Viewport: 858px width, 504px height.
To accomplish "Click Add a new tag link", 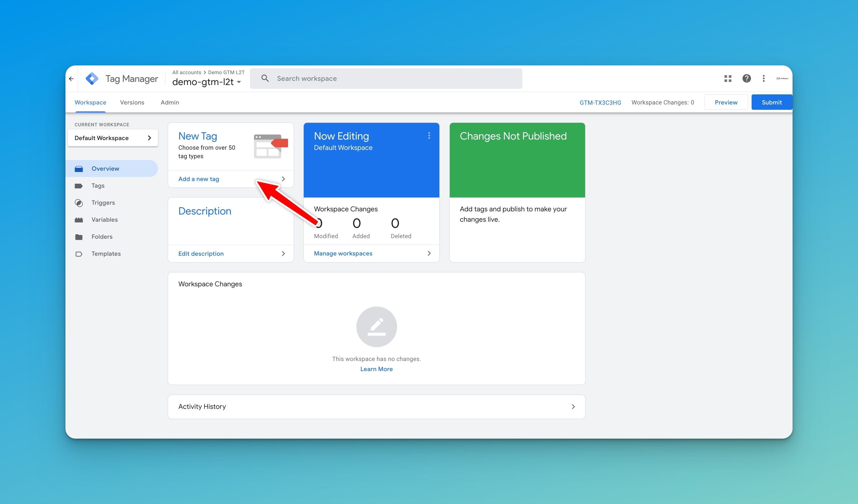I will [x=198, y=179].
